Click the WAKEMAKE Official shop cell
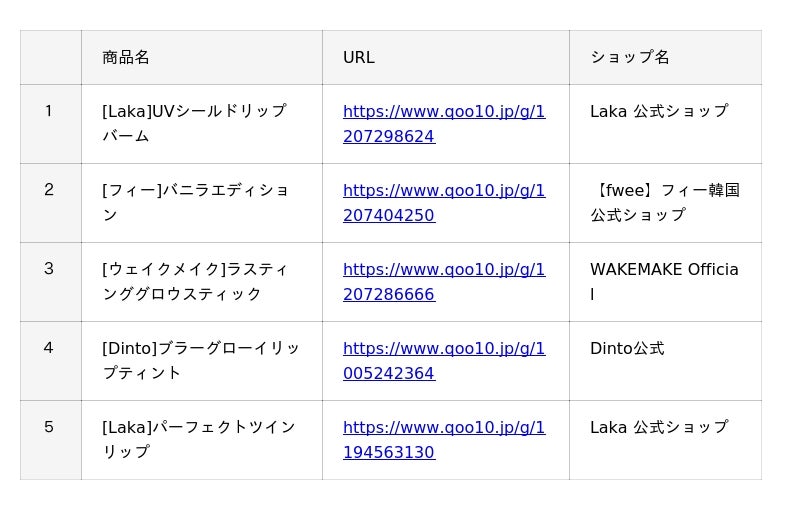This screenshot has height=510, width=800. [665, 282]
